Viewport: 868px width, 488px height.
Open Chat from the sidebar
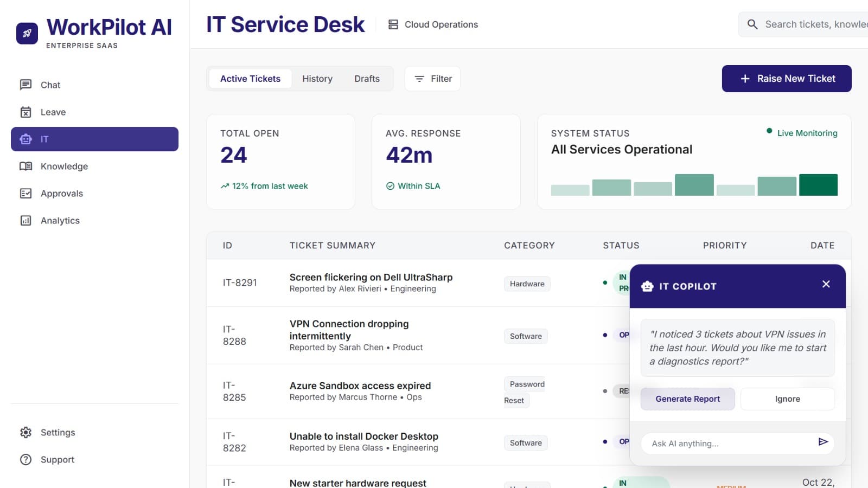[x=94, y=85]
